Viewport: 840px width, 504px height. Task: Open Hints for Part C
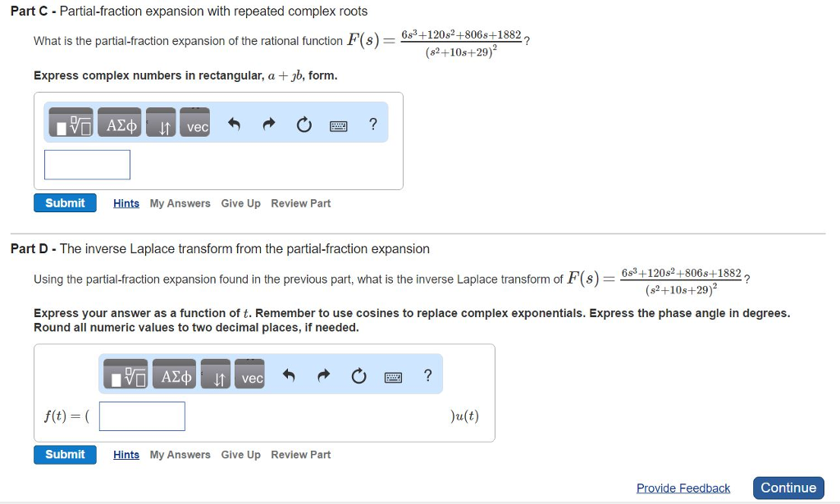pyautogui.click(x=126, y=202)
